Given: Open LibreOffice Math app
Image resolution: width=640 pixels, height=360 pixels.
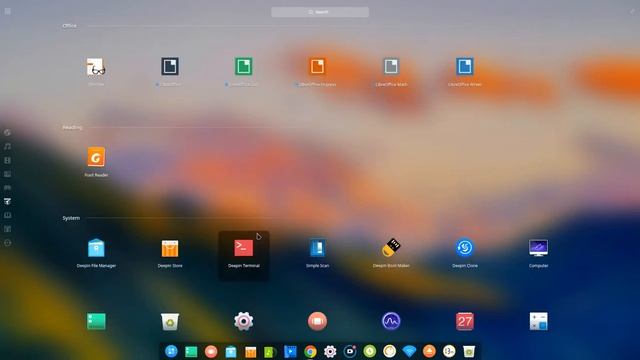Looking at the screenshot, I should [x=391, y=67].
